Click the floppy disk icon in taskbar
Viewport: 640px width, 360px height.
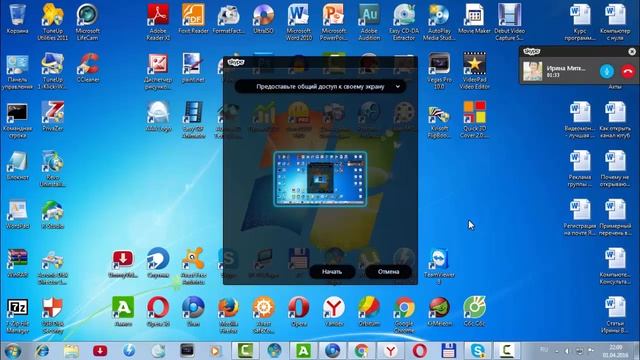(x=449, y=351)
